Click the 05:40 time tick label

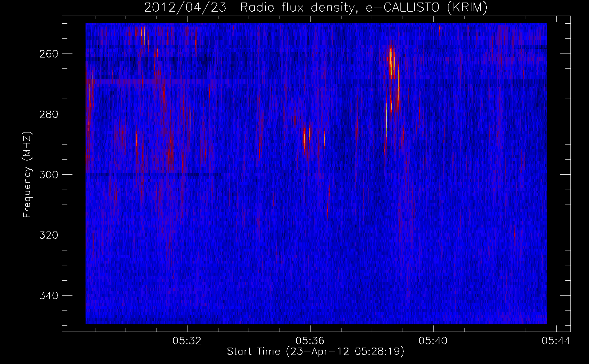pyautogui.click(x=433, y=341)
